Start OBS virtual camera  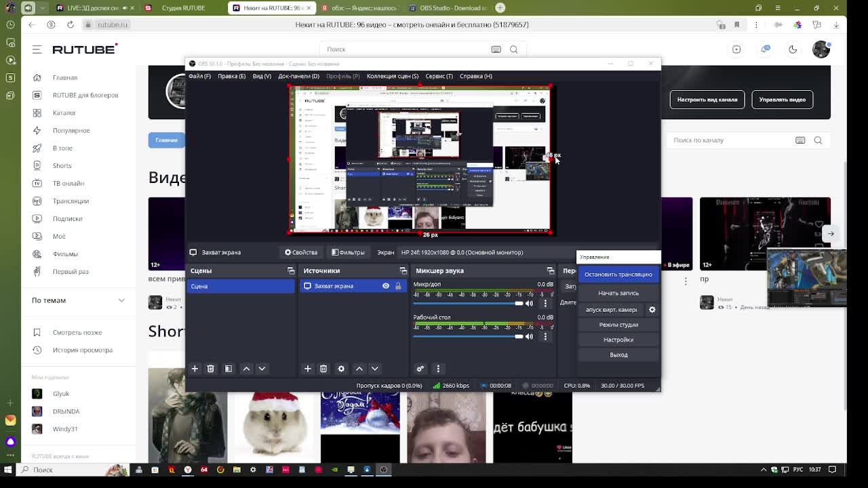pos(611,310)
